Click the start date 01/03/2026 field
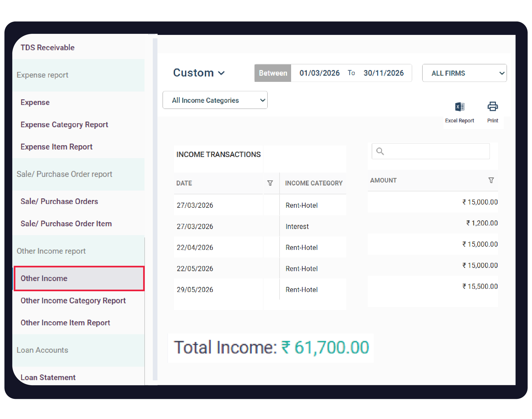Screen dimensions: 532x419 [320, 73]
